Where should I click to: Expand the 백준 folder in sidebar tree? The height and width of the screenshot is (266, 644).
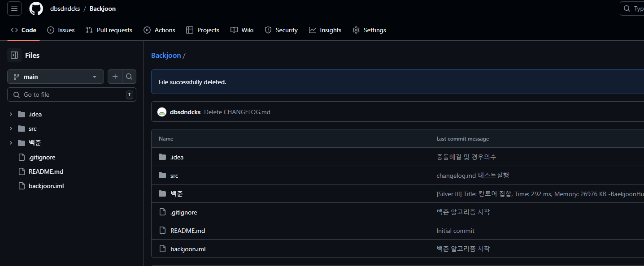(x=11, y=143)
